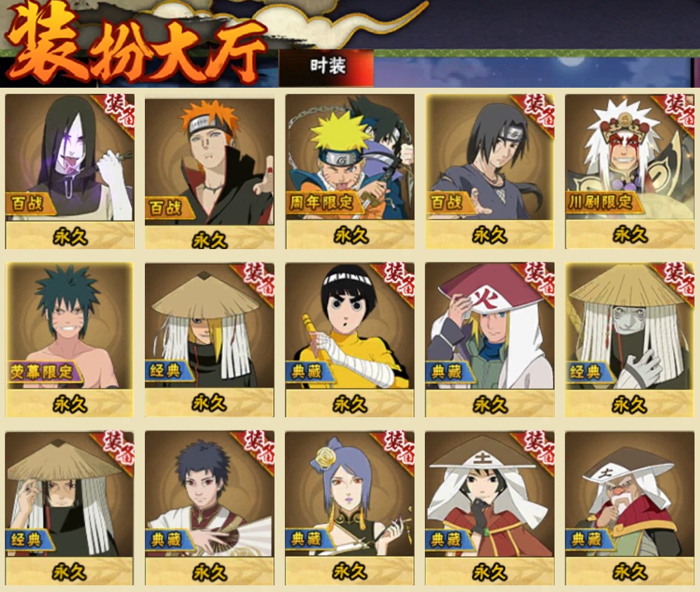
Task: Pick the Konan 典藏 costume card
Action: (x=350, y=508)
